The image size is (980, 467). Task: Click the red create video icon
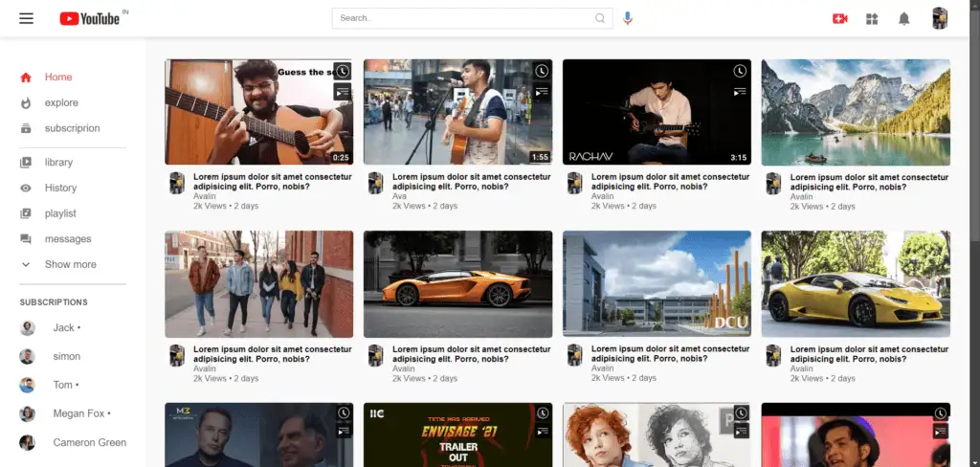840,18
